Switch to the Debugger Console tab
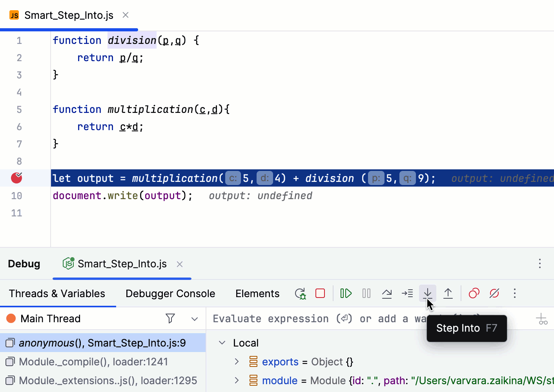The width and height of the screenshot is (554, 392). tap(170, 294)
